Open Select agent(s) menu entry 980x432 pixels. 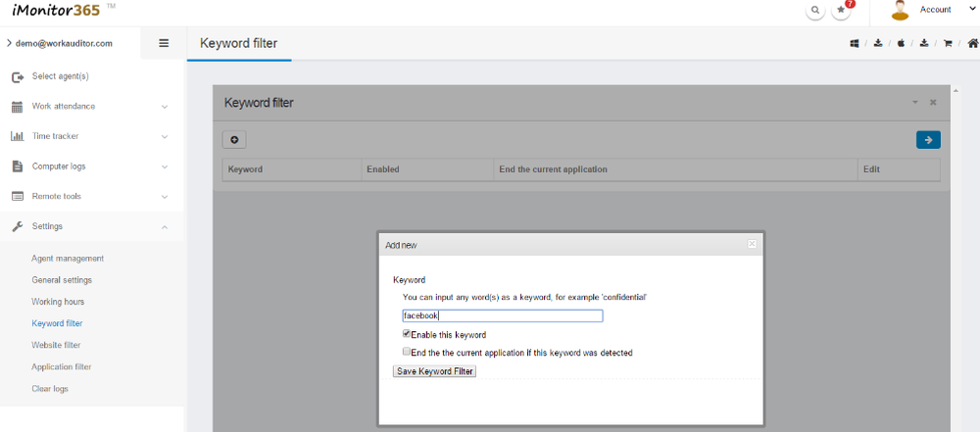[x=60, y=76]
